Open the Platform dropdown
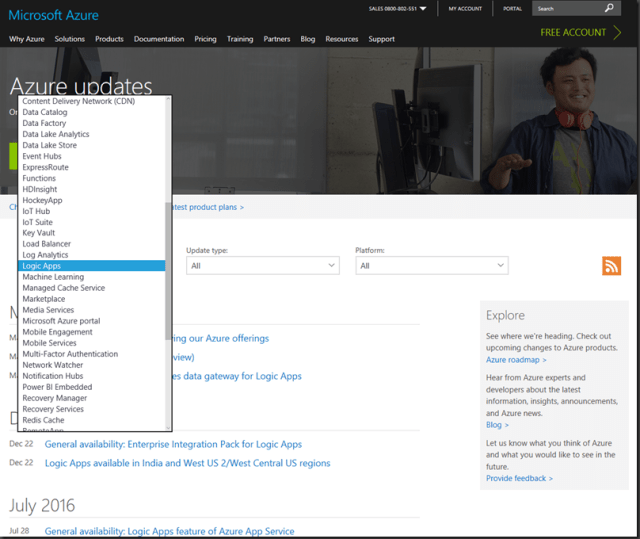Image resolution: width=640 pixels, height=539 pixels. coord(432,266)
